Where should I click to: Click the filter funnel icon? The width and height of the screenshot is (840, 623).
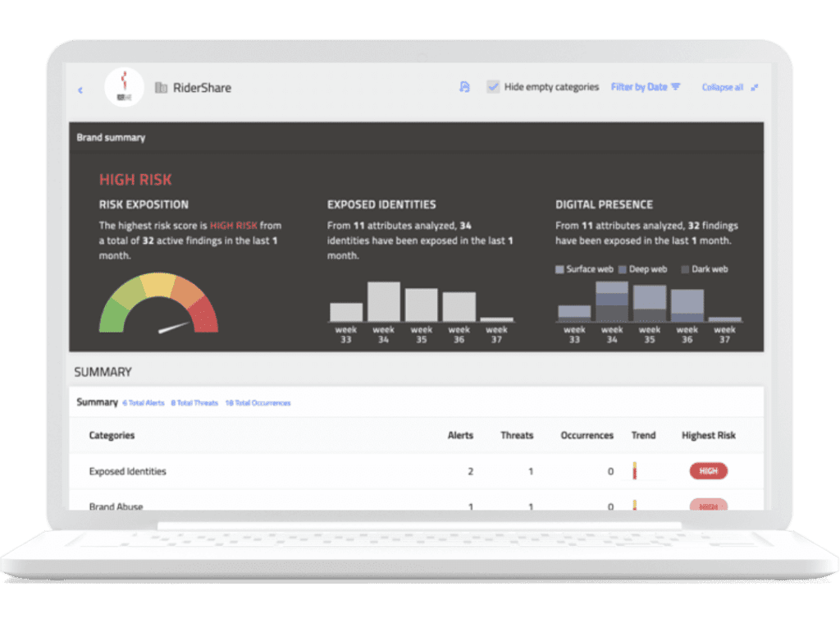(x=676, y=87)
